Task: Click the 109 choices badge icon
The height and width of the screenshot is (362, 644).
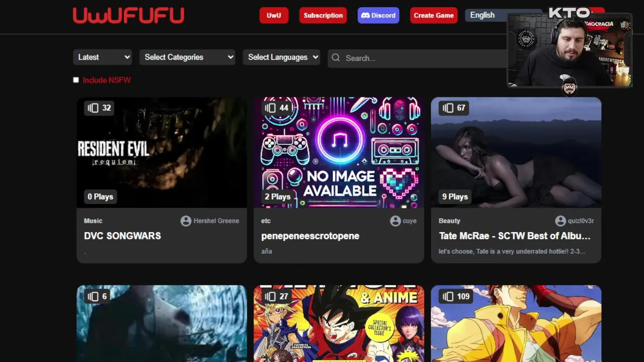Action: point(447,296)
